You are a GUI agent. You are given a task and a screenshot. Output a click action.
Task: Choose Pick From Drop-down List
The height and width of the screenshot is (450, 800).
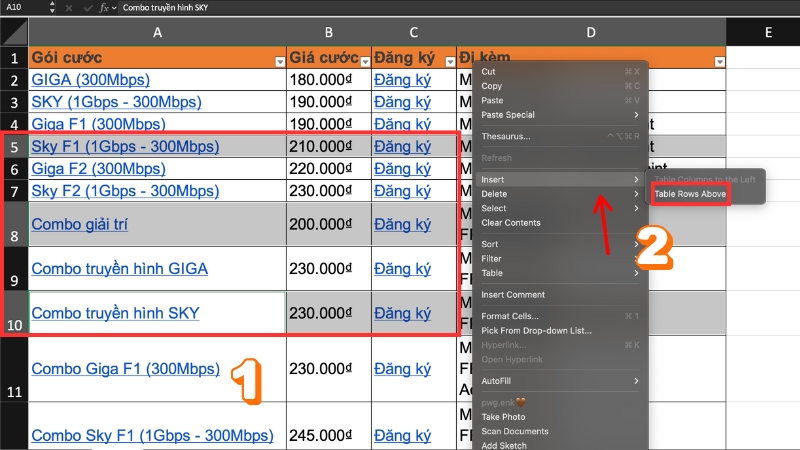click(560, 331)
